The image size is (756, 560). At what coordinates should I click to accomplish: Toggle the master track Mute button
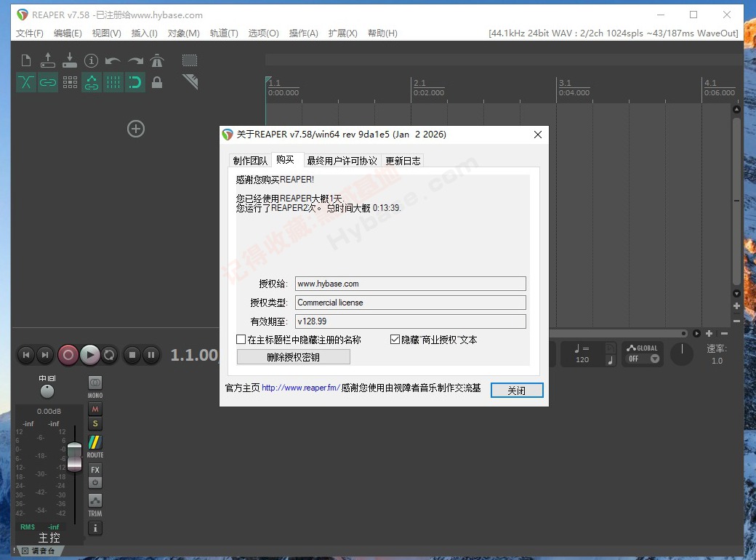95,409
